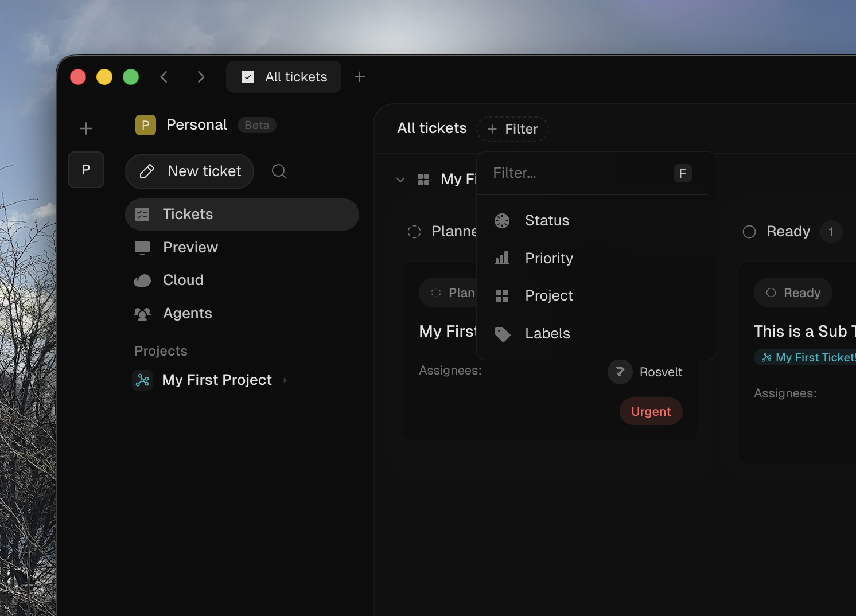Click the Ready status pill on ticket
Screen dimensions: 856x616
[x=793, y=293]
